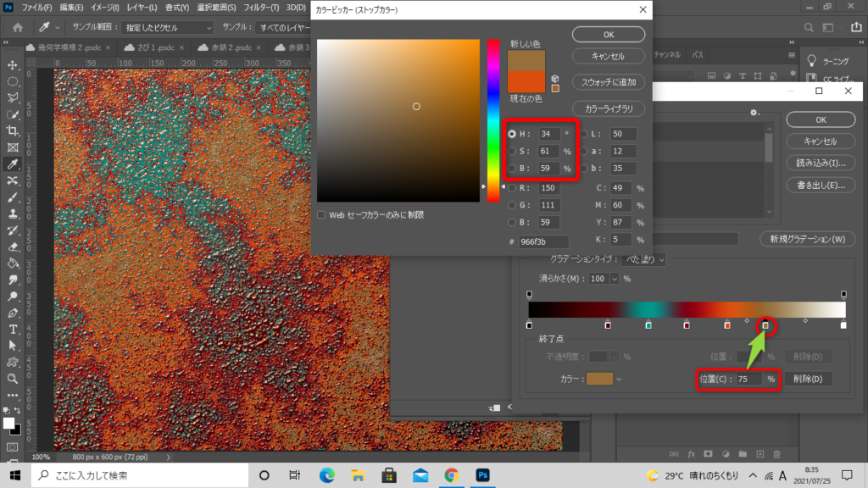Click the 読み込み(I)... button

[x=821, y=163]
